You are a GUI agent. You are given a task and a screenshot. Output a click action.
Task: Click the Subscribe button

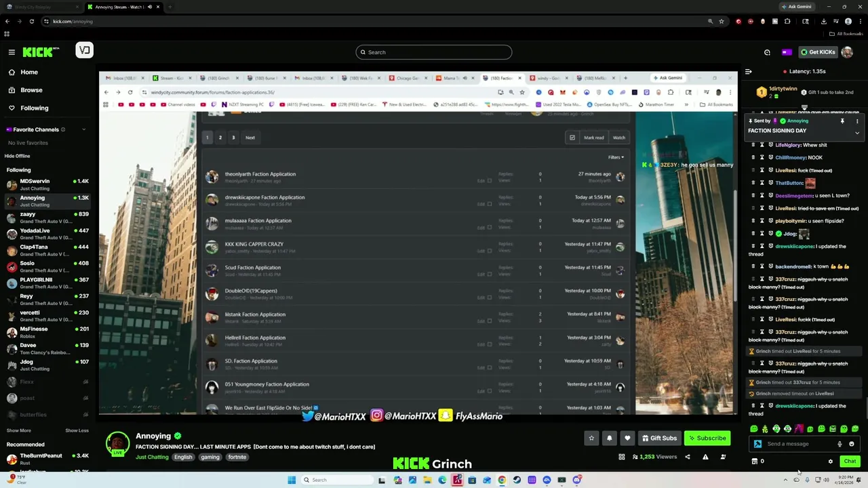[x=707, y=439]
